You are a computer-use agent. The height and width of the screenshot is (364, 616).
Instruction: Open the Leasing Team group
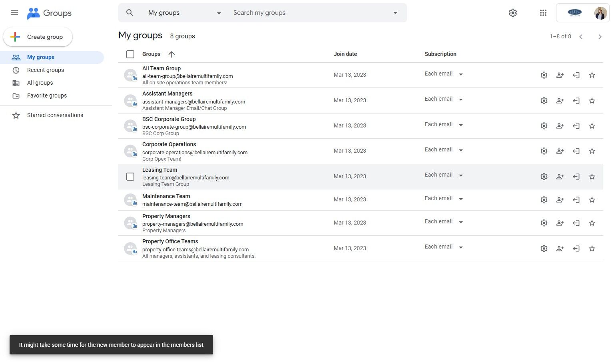point(159,170)
